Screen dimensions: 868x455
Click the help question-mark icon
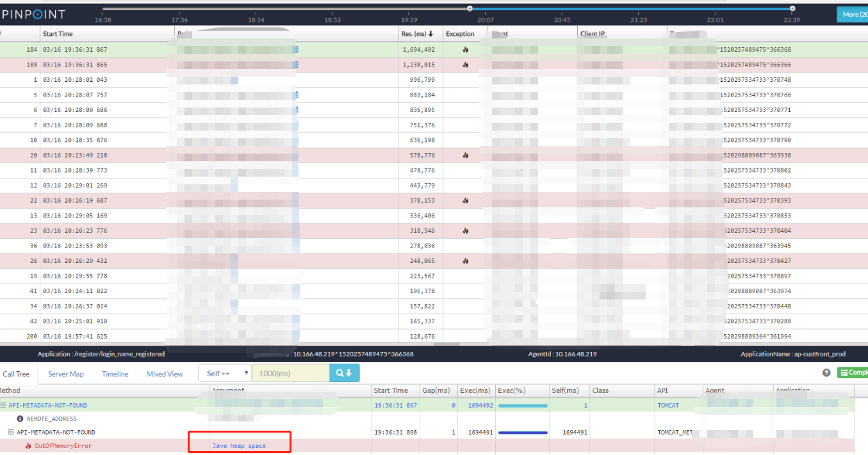[826, 372]
